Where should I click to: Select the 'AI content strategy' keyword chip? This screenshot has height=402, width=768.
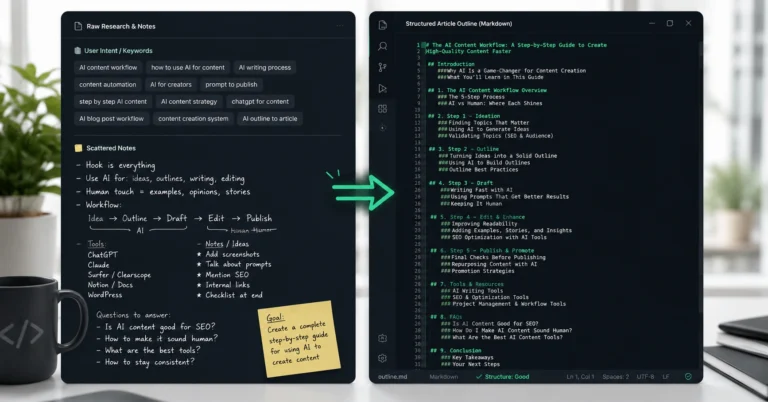pos(189,102)
